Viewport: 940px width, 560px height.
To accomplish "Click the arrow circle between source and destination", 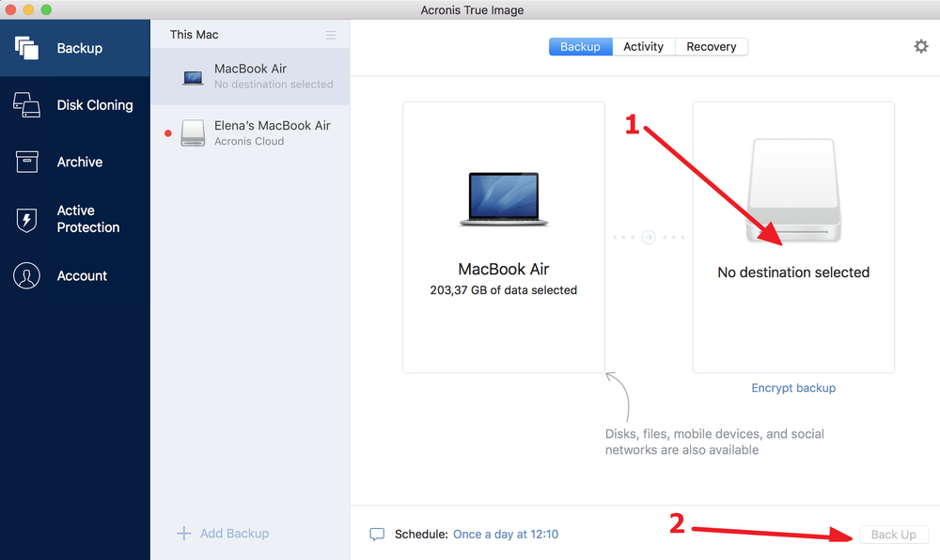I will pyautogui.click(x=648, y=237).
